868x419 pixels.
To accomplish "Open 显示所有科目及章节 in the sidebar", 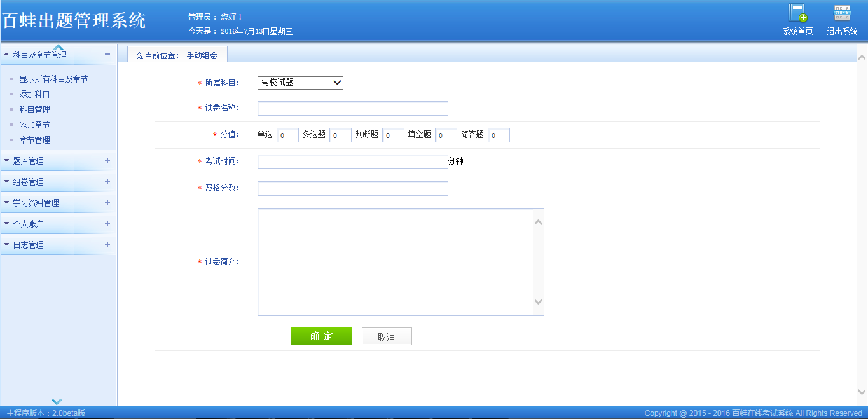I will 53,79.
